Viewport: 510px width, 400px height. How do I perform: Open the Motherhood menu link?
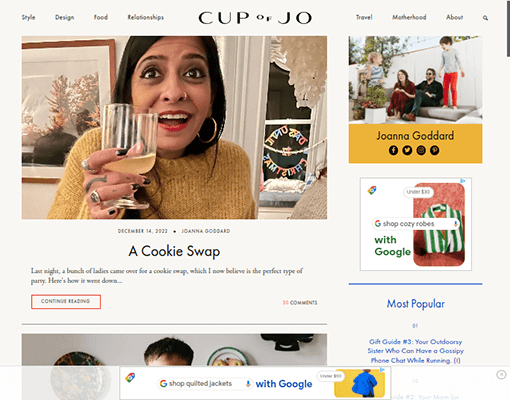click(x=409, y=17)
